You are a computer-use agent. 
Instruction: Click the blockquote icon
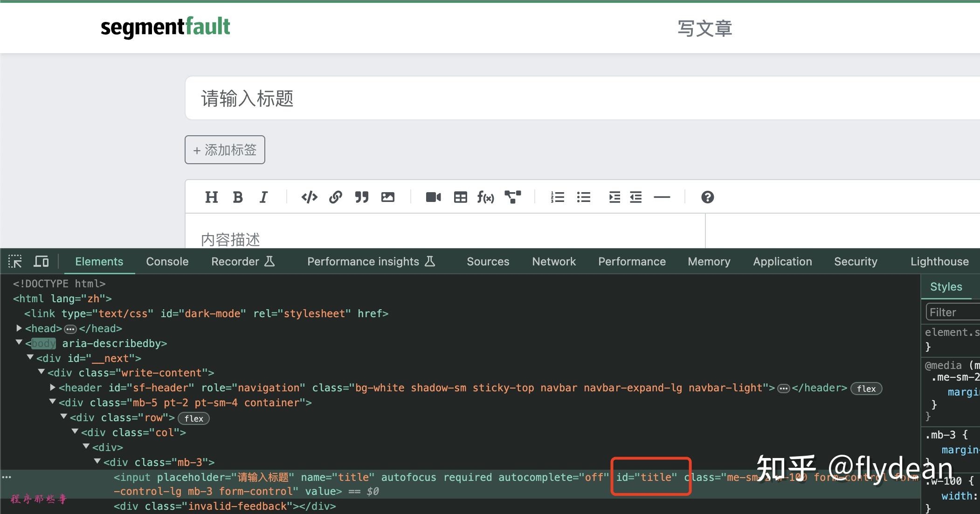(x=362, y=197)
